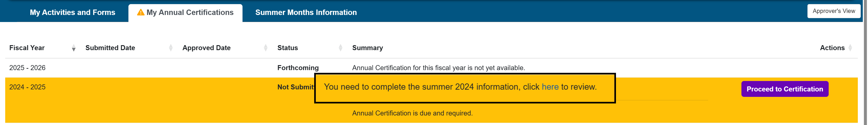Open the Summer Months Information tab
This screenshot has width=868, height=125.
pyautogui.click(x=306, y=12)
